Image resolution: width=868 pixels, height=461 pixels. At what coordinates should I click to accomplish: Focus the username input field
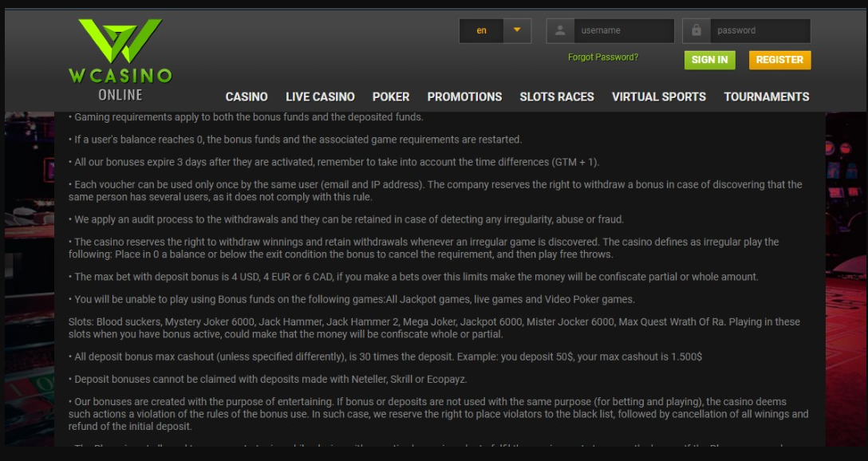[624, 30]
